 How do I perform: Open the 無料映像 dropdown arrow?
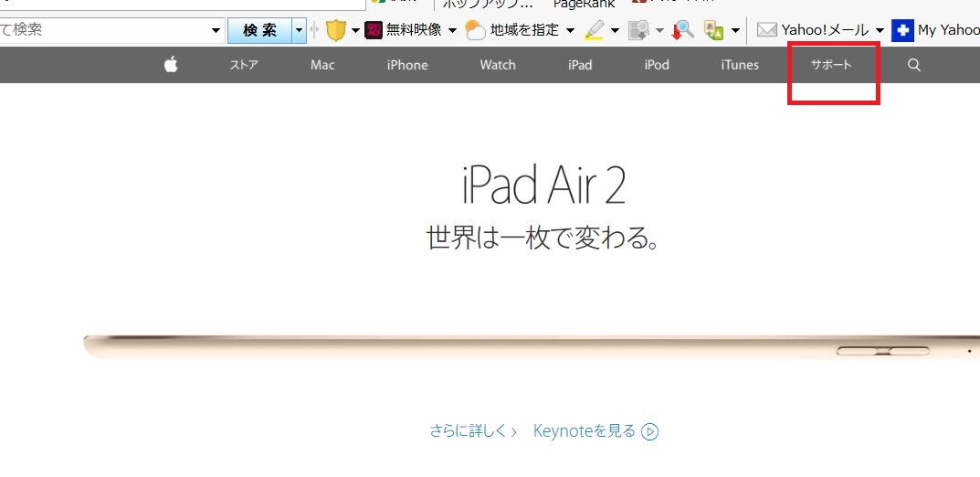(x=452, y=30)
